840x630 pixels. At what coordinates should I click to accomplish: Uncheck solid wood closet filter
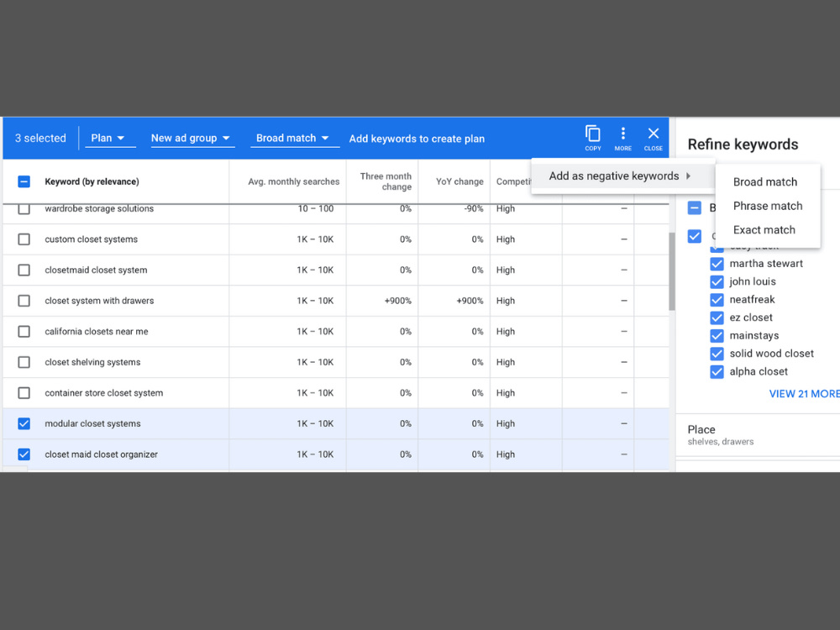717,354
